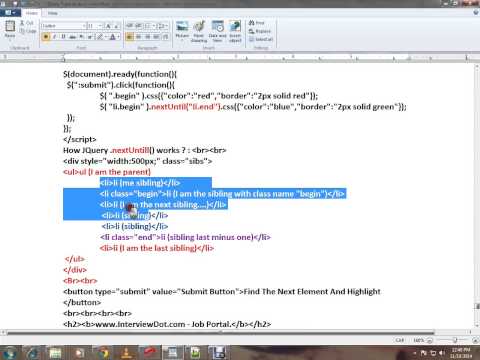Zoom in with the plus button
Screen dimensions: 480x360
[475, 340]
